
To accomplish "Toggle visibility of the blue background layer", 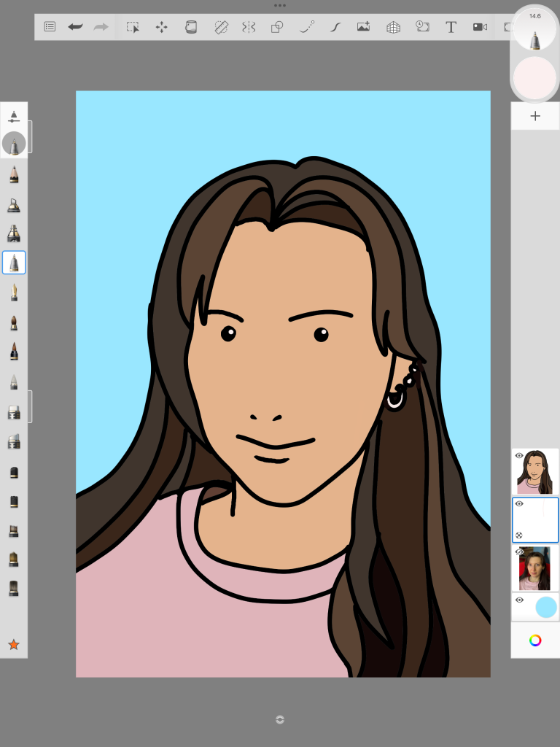I will tap(519, 600).
